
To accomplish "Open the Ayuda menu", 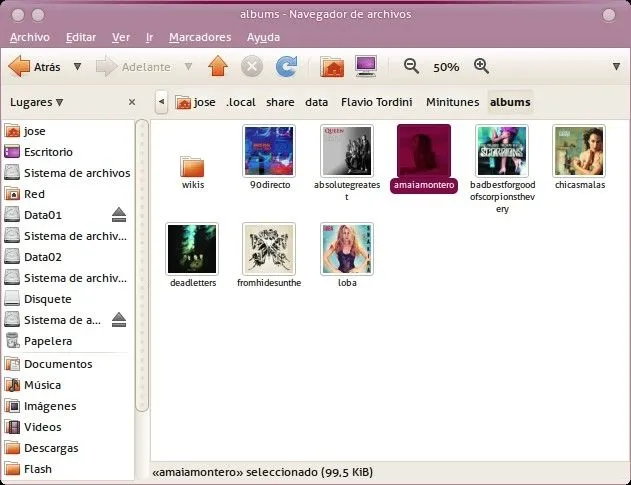I will pyautogui.click(x=263, y=37).
